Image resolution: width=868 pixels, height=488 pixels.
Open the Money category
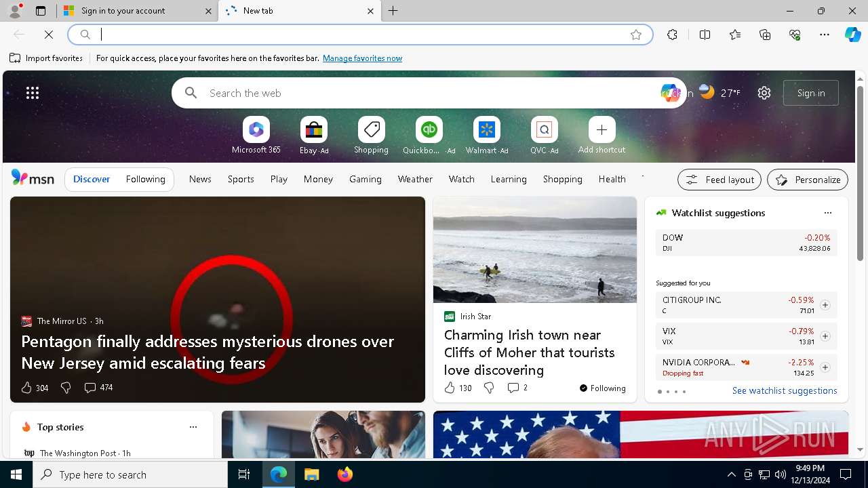click(x=318, y=179)
